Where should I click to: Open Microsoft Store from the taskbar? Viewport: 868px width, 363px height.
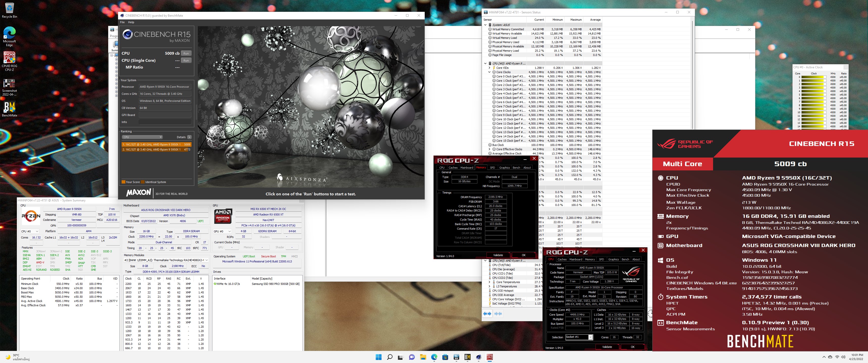point(445,357)
